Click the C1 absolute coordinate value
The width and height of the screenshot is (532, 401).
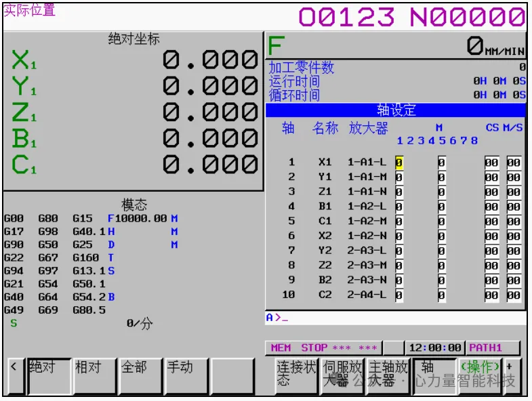pos(210,165)
